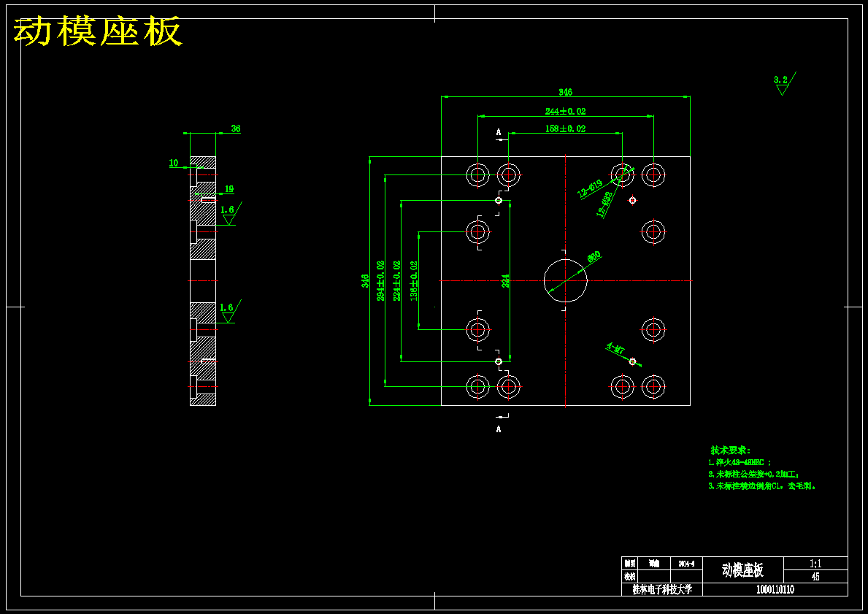Select the 2014-6 date cell

point(686,564)
